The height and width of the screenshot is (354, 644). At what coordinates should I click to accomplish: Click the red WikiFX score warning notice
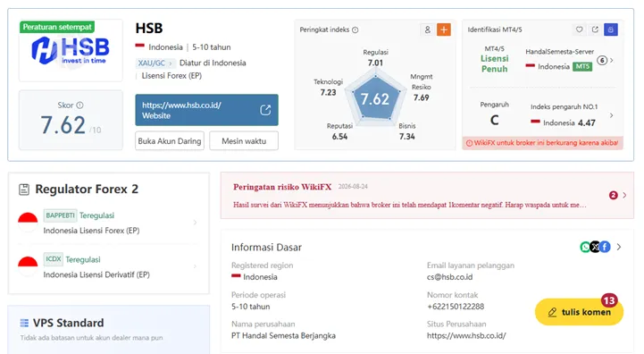[x=542, y=143]
